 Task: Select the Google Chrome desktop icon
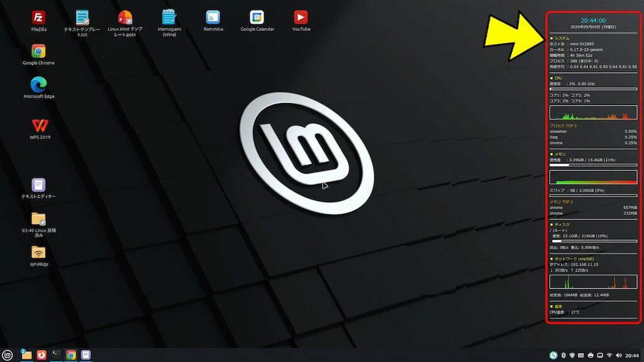coord(38,55)
